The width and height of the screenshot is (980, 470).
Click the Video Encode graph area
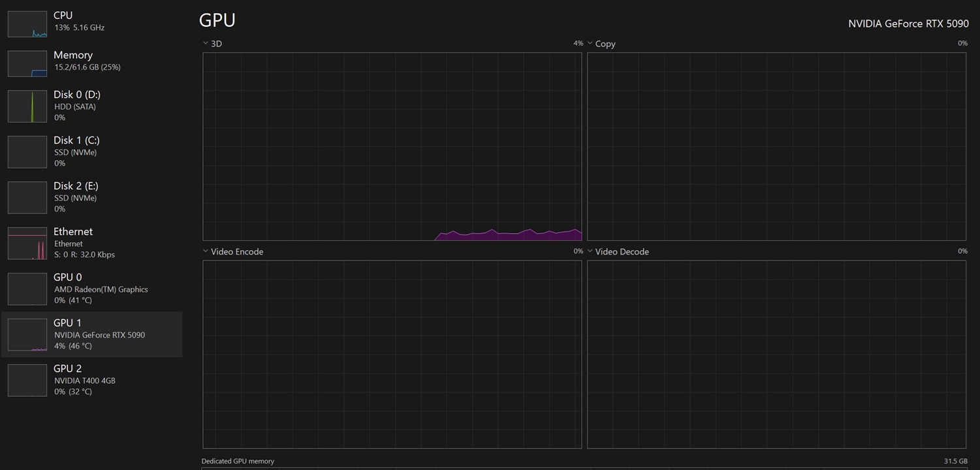coord(392,354)
